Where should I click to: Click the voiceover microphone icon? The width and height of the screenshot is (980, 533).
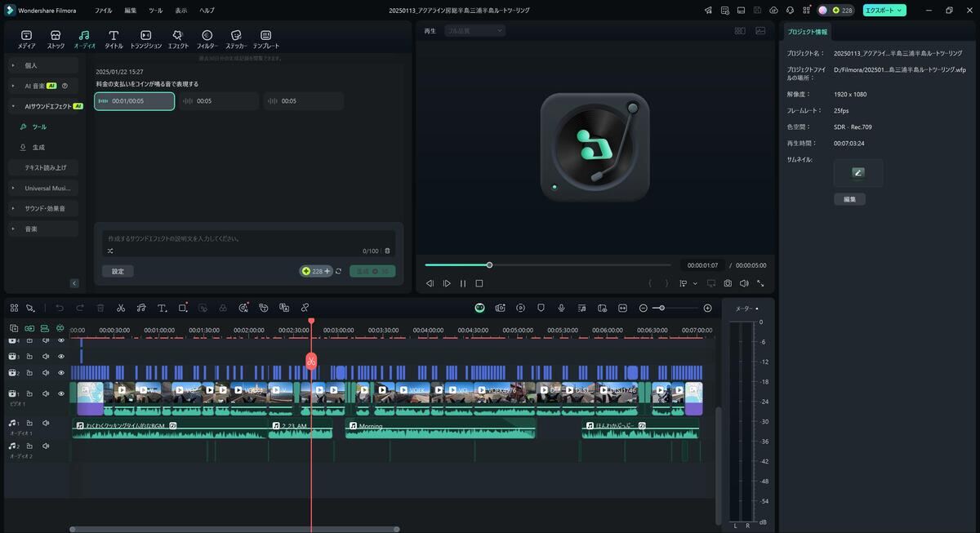point(561,308)
